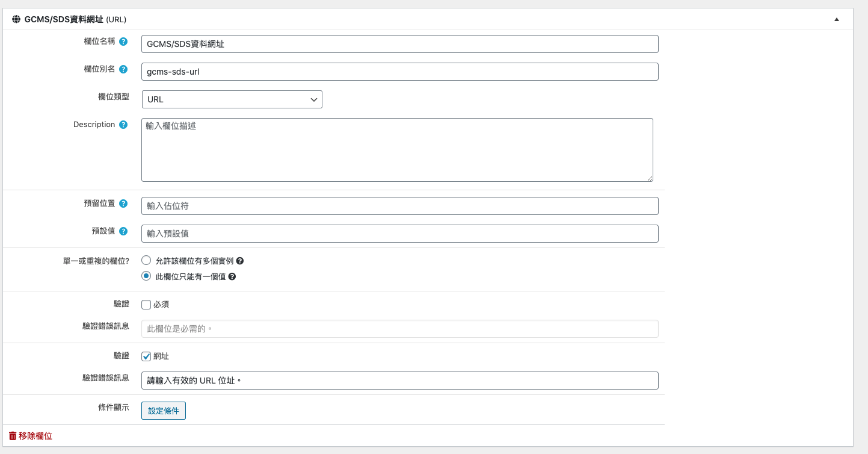This screenshot has width=868, height=454.
Task: Focus the 欄位別名 input containing gcms-sds-url
Action: click(399, 72)
